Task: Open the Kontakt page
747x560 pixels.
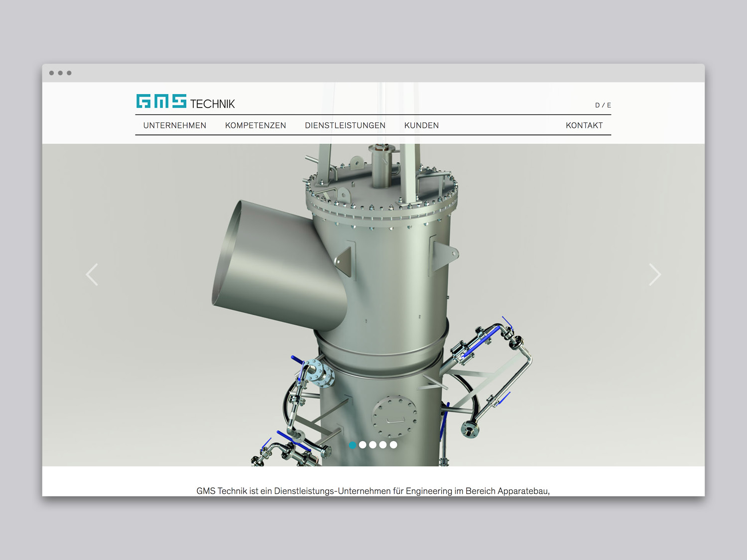Action: pos(584,125)
